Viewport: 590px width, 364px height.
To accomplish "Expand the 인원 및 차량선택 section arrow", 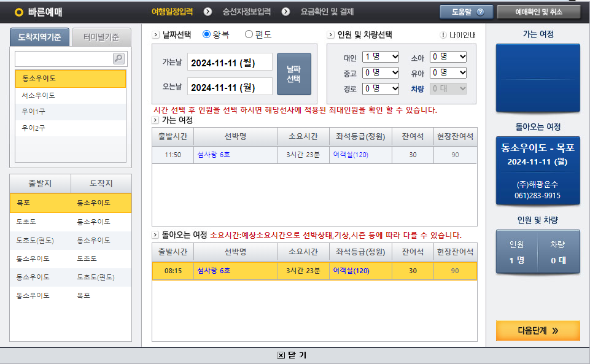I will tap(330, 36).
